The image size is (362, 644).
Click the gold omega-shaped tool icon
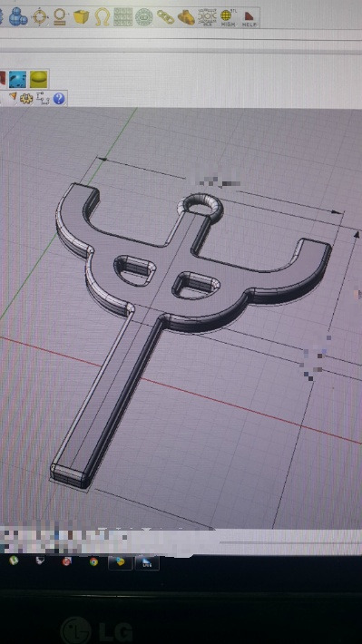[x=102, y=17]
